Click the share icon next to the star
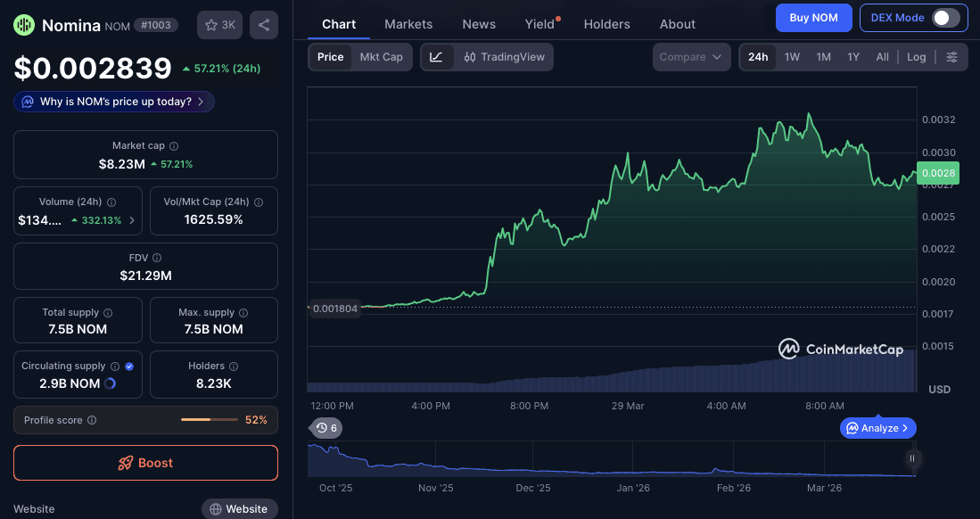The image size is (980, 519). tap(263, 25)
